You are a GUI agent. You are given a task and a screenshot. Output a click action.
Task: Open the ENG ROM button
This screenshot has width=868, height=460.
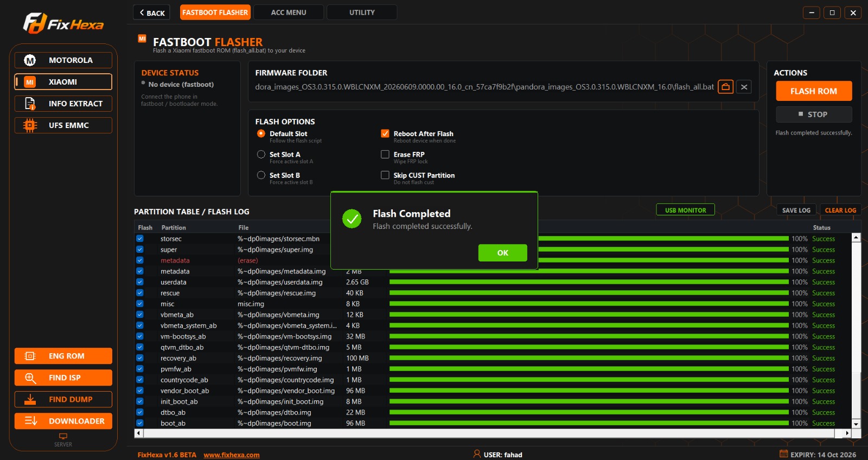point(63,356)
